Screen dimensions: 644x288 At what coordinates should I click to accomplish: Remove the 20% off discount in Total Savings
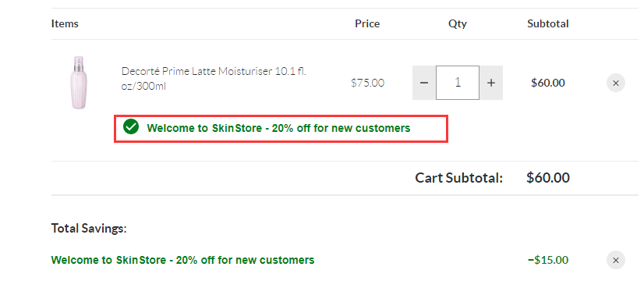click(x=616, y=260)
